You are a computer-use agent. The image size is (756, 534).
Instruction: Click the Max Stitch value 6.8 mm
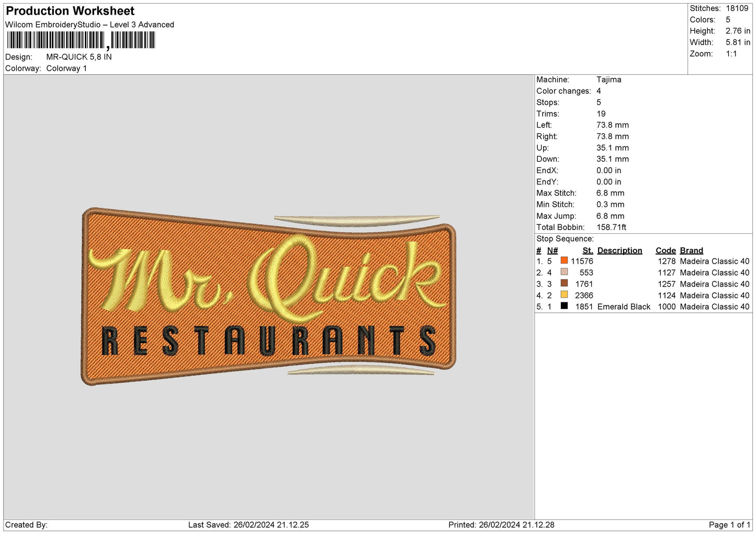point(610,194)
